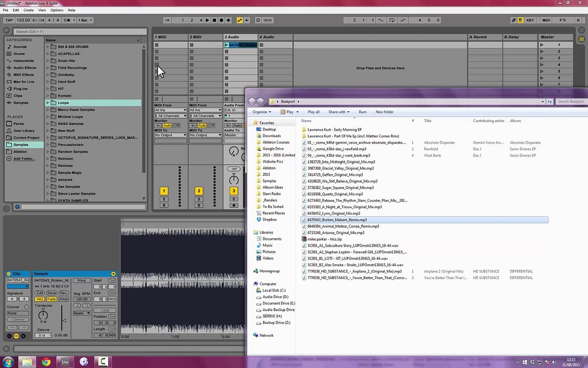Click the browser preview headphone button

pyautogui.click(x=17, y=207)
